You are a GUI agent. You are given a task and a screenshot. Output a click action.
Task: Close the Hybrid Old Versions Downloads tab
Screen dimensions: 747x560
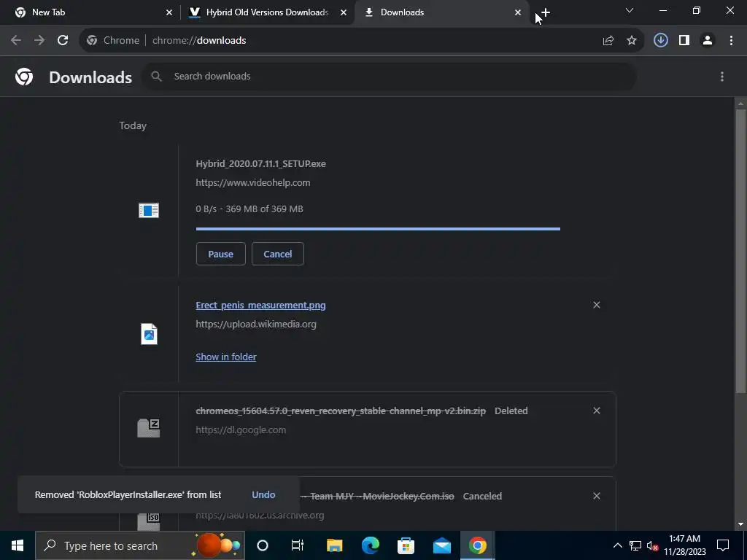344,12
